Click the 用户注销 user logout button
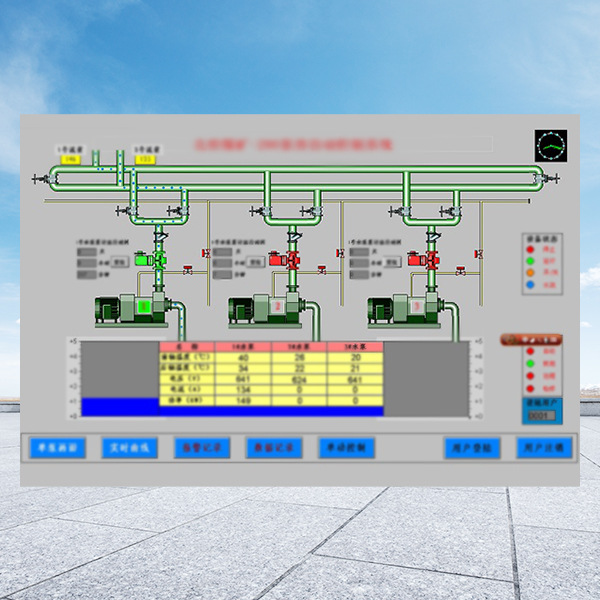Image resolution: width=600 pixels, height=600 pixels. pos(544,448)
